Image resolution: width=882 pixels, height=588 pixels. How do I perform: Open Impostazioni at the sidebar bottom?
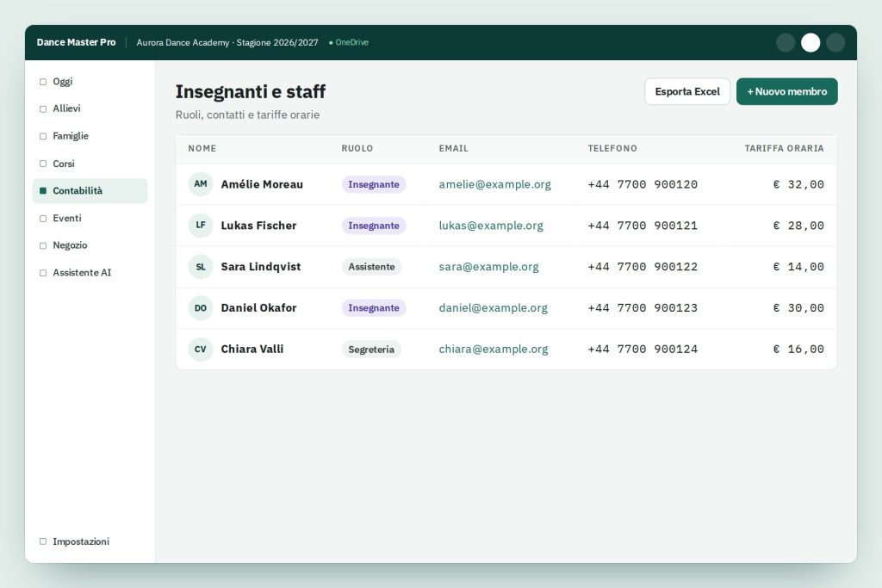[90, 542]
